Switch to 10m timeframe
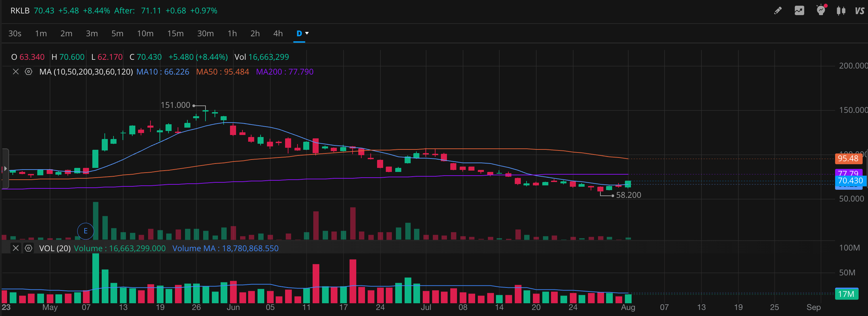Viewport: 868px width, 316px height. (x=145, y=33)
